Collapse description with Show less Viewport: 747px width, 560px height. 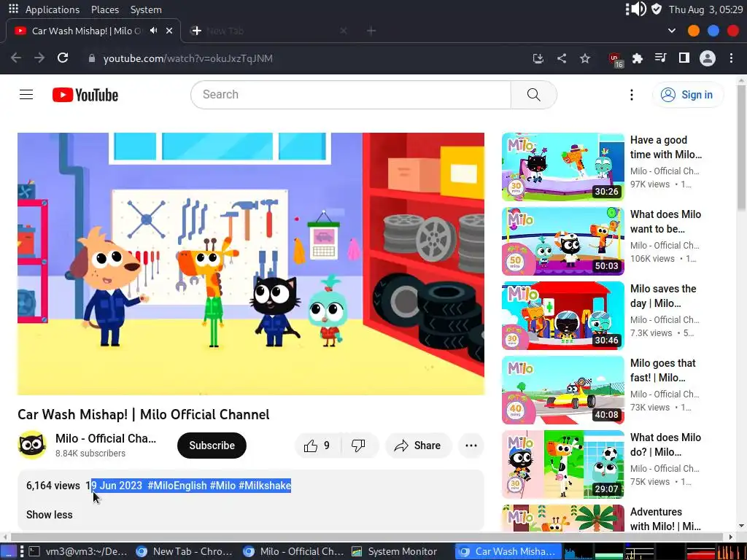tap(49, 515)
